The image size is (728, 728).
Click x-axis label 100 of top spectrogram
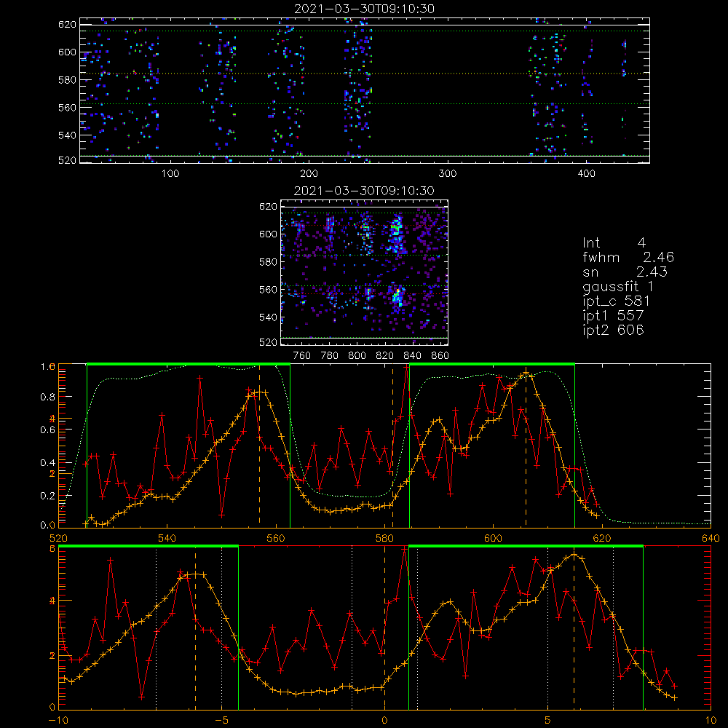pos(170,174)
